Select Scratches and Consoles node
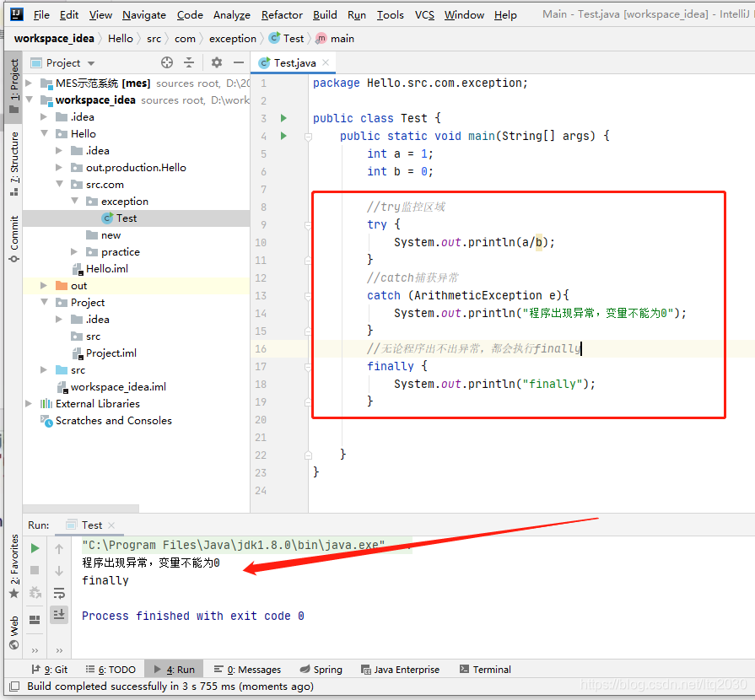Image resolution: width=755 pixels, height=700 pixels. pyautogui.click(x=113, y=420)
